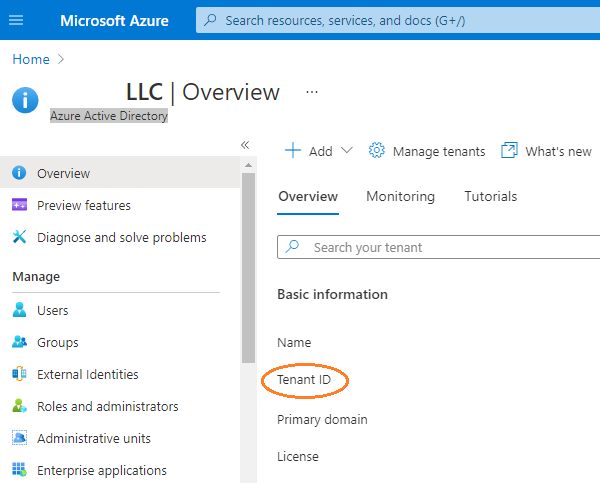Switch to the Monitoring tab

[400, 196]
